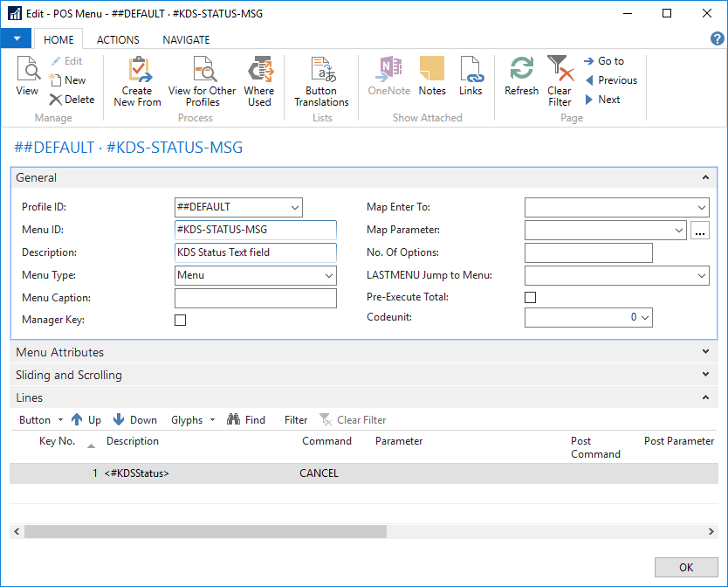Enable the Pre-Execute Total checkbox
728x587 pixels.
pyautogui.click(x=530, y=298)
